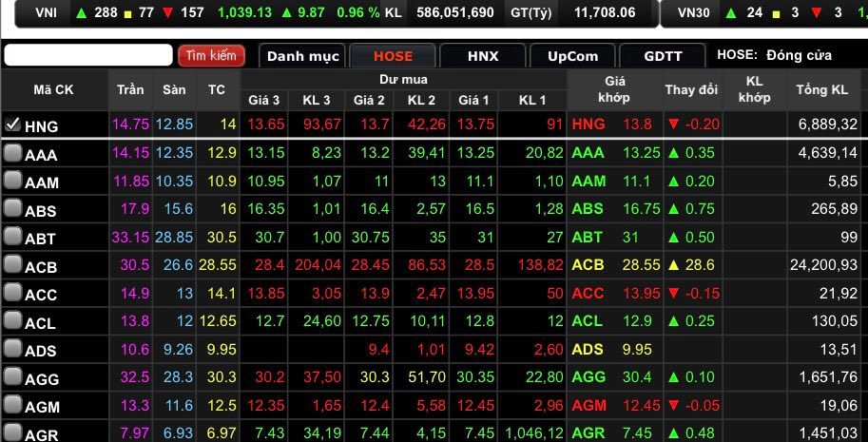Image resolution: width=868 pixels, height=442 pixels.
Task: Sort by the Mã CK column header
Action: coord(53,90)
